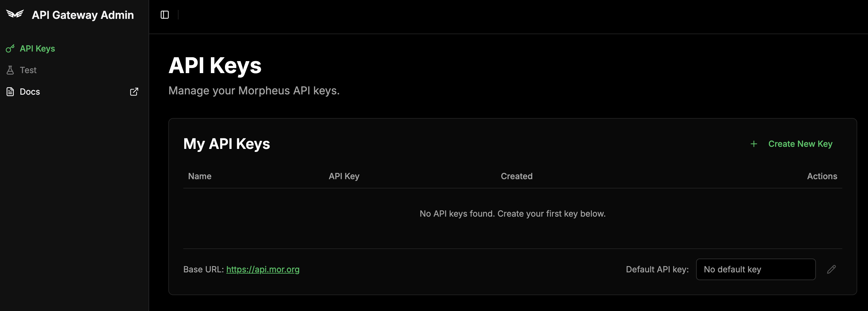The image size is (868, 311).
Task: Click the Name column header
Action: (200, 176)
